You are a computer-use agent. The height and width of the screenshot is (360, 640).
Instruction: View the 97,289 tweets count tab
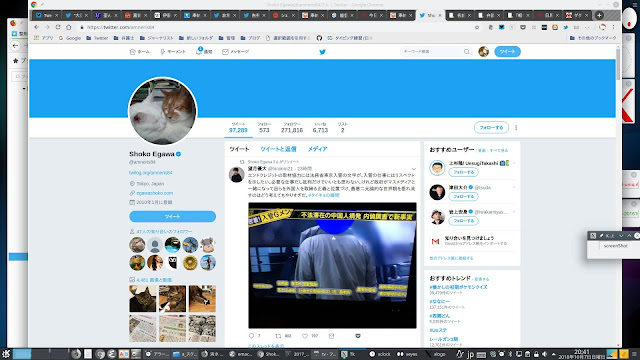tap(238, 128)
